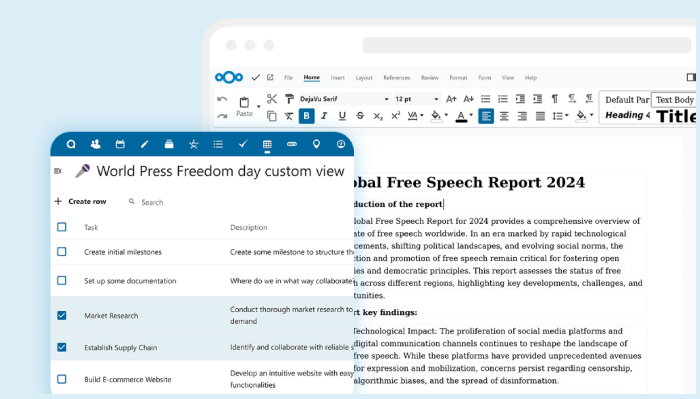Click the Create row button

80,201
